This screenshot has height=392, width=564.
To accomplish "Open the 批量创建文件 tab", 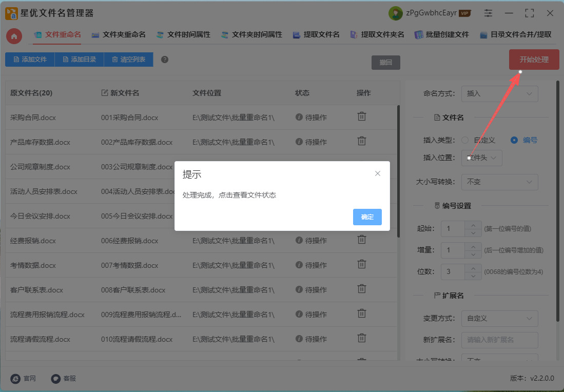I will pos(442,35).
